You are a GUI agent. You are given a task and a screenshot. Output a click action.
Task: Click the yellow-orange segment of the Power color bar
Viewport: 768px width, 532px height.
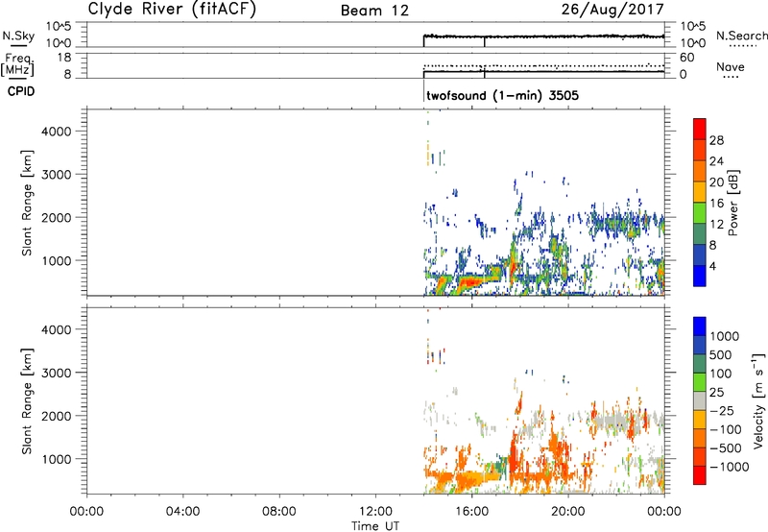point(700,192)
